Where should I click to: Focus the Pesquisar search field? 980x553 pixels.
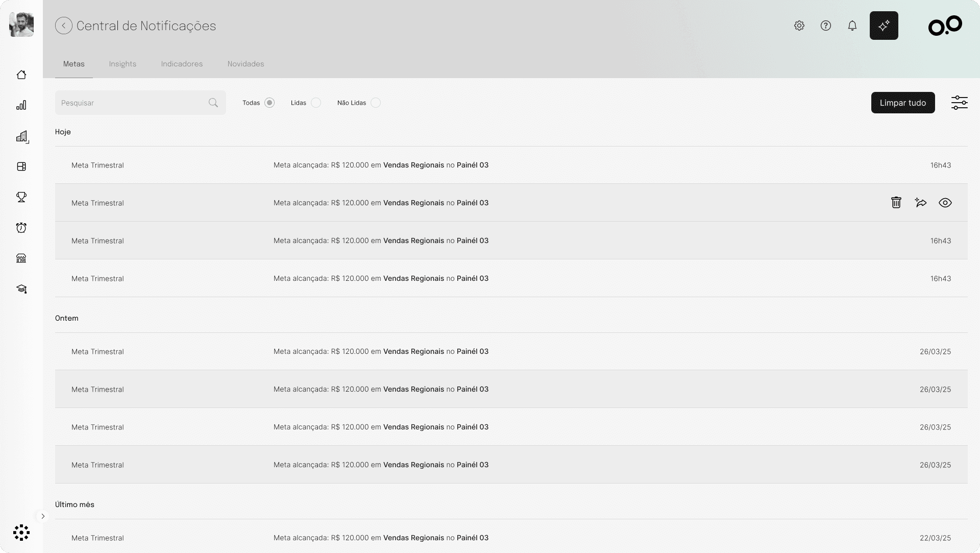pos(140,103)
